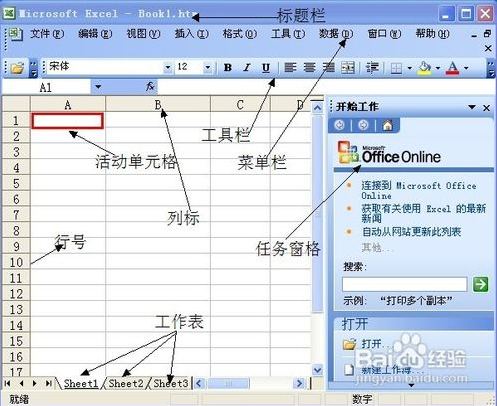Open the 视图(V) menu

click(143, 34)
